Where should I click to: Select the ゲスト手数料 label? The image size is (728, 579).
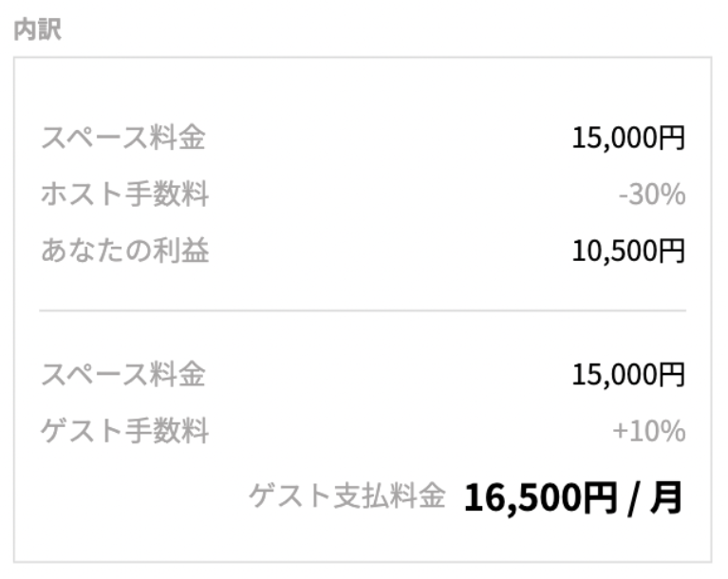pos(124,432)
